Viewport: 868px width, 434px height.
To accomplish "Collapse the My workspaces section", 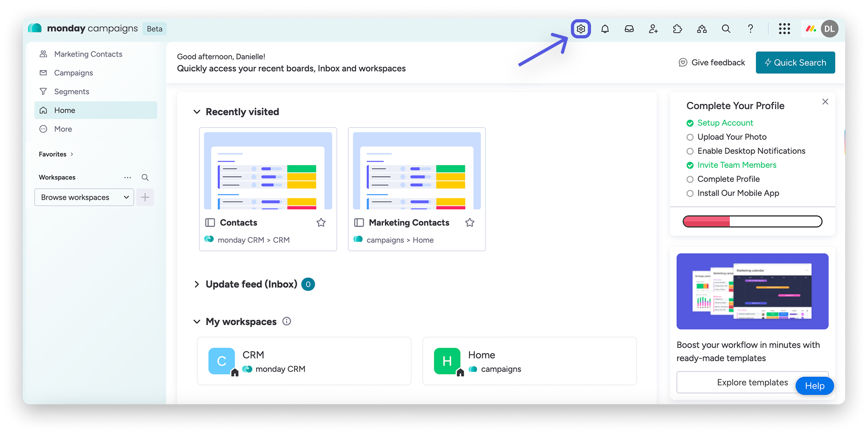I will tap(197, 322).
